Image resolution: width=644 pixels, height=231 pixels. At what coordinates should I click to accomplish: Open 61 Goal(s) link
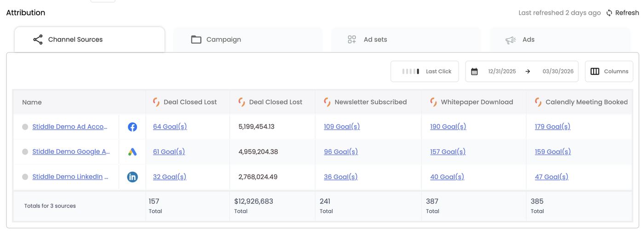tap(169, 151)
